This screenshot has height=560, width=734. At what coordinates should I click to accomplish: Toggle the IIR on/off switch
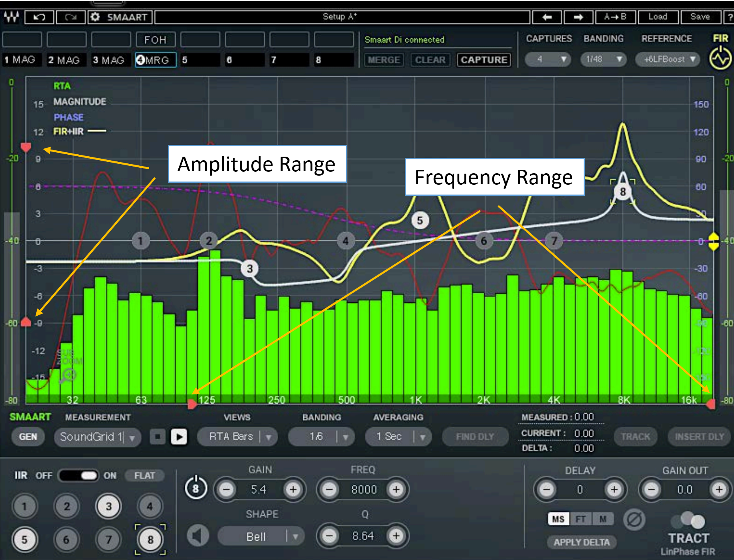tap(79, 475)
